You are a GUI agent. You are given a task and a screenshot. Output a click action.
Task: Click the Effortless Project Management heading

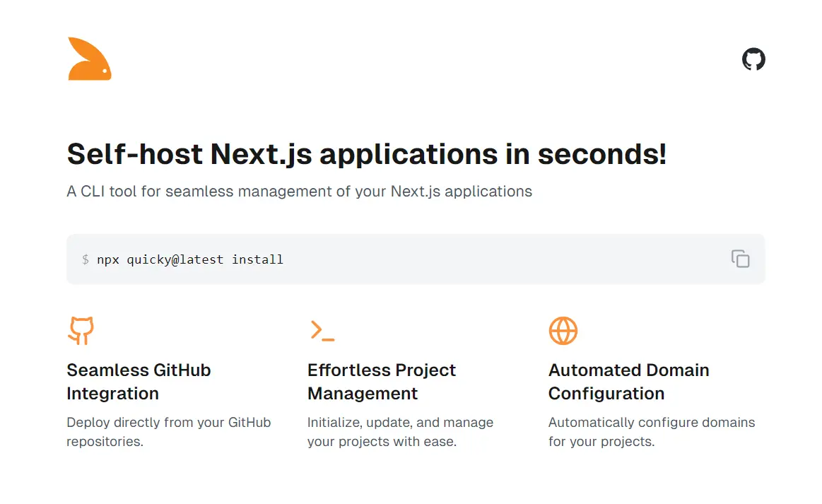point(382,382)
